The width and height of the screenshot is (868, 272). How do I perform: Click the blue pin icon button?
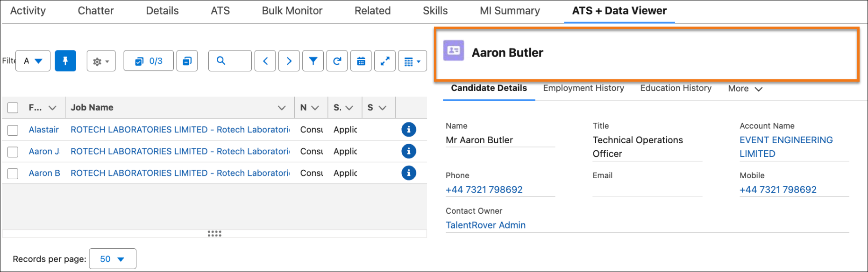tap(65, 61)
